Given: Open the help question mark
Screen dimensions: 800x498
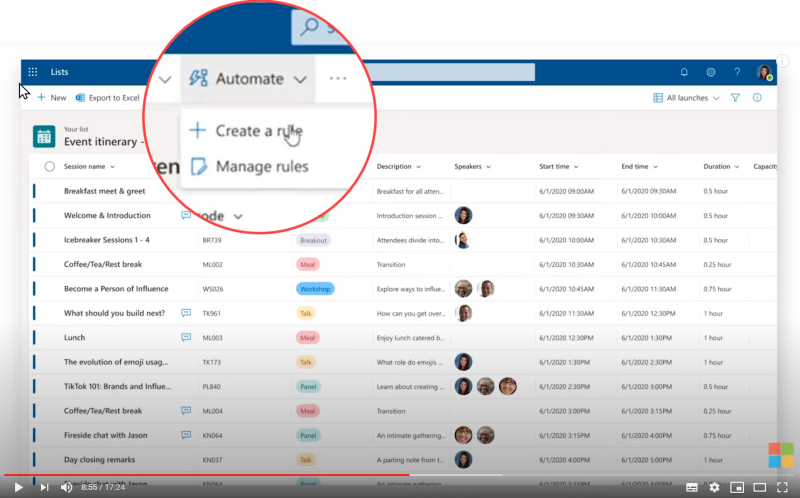Looking at the screenshot, I should (x=737, y=72).
